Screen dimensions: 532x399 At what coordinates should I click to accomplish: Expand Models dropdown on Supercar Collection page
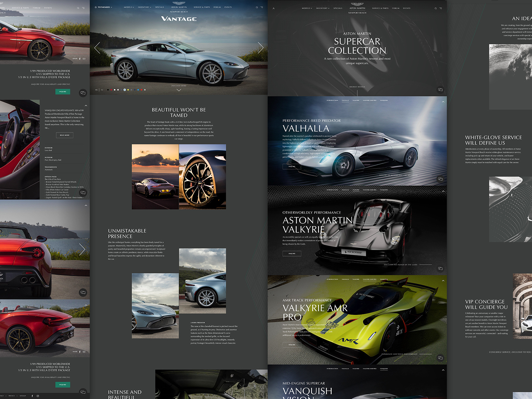[307, 8]
